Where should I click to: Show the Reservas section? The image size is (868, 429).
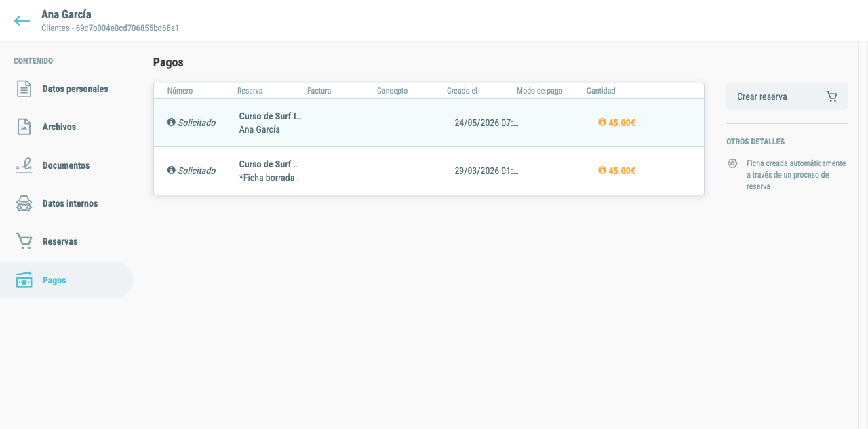[66, 241]
